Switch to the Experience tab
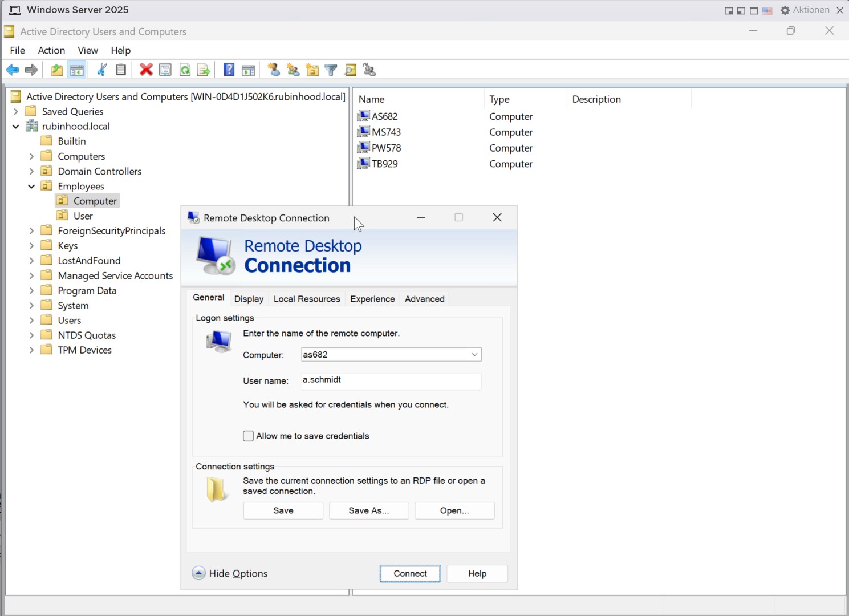 point(372,299)
